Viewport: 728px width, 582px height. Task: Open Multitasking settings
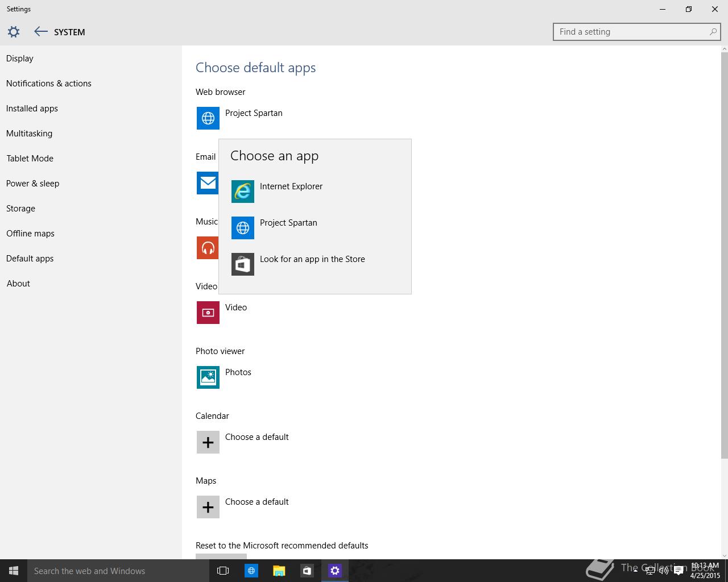(x=29, y=134)
